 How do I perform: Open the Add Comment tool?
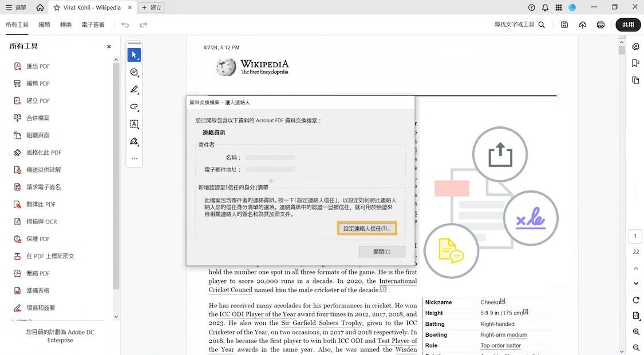click(x=134, y=73)
